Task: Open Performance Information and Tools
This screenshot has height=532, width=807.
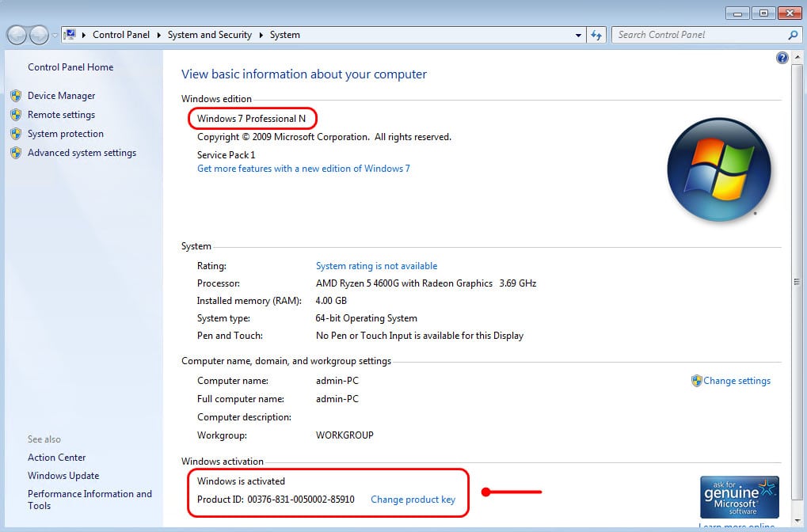Action: (x=89, y=500)
